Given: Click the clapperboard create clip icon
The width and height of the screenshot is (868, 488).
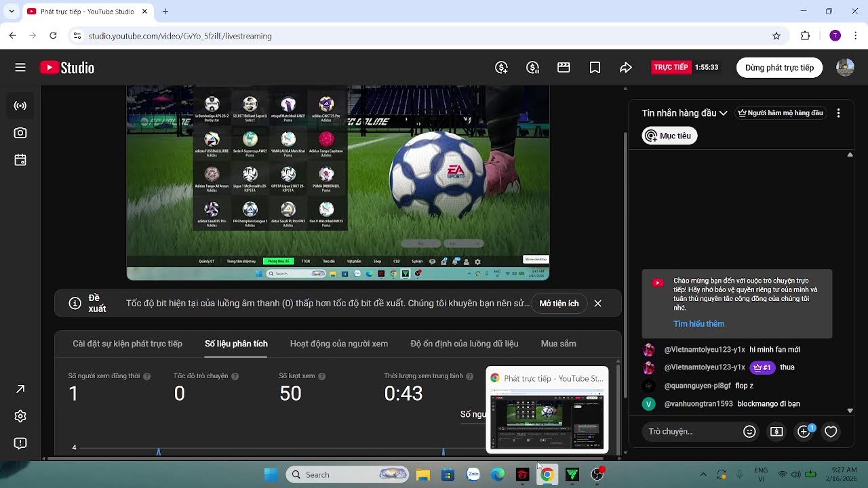Looking at the screenshot, I should coord(564,67).
